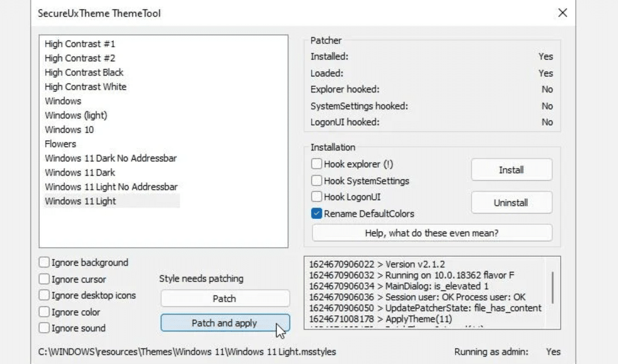The image size is (618, 364).
Task: Select Windows 11 Dark theme in list
Action: (80, 172)
